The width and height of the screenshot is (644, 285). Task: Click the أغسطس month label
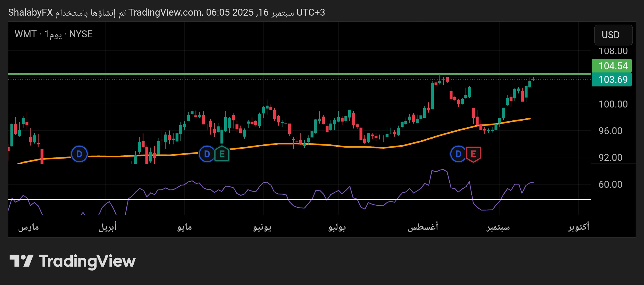(x=423, y=227)
